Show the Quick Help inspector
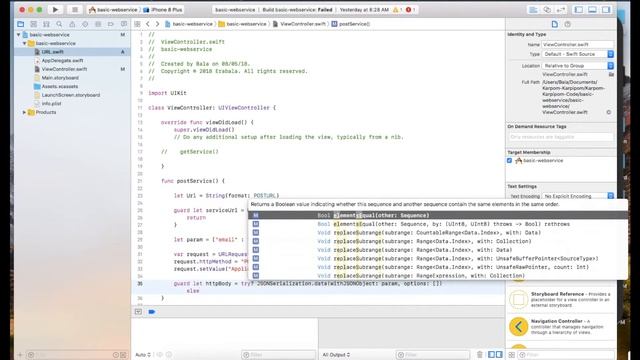The image size is (640, 360). tap(567, 24)
